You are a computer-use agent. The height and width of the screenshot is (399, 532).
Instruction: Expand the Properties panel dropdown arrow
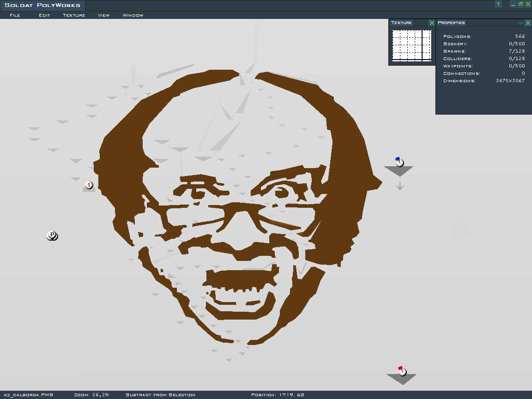tap(520, 23)
